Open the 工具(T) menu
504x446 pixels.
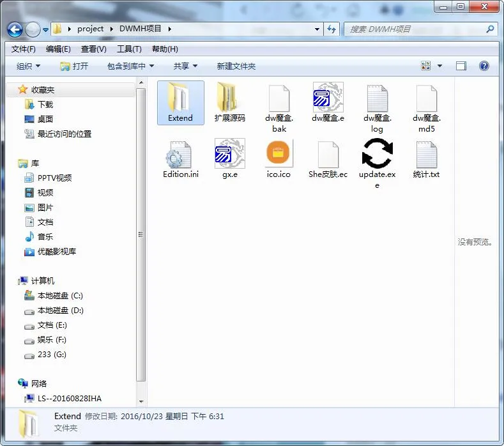[x=129, y=49]
